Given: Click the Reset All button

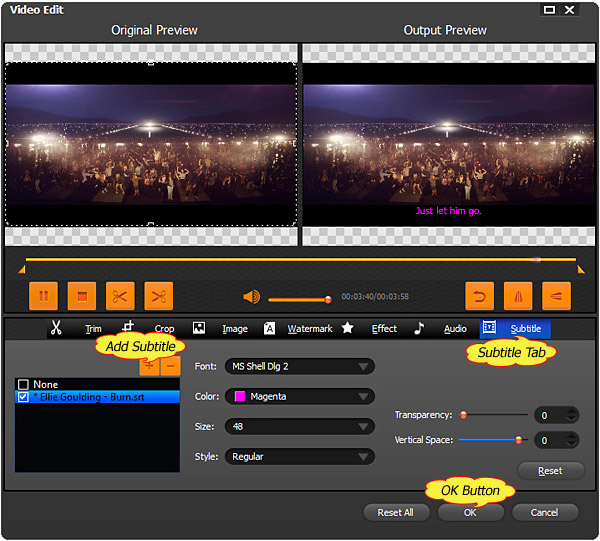Looking at the screenshot, I should pyautogui.click(x=396, y=512).
